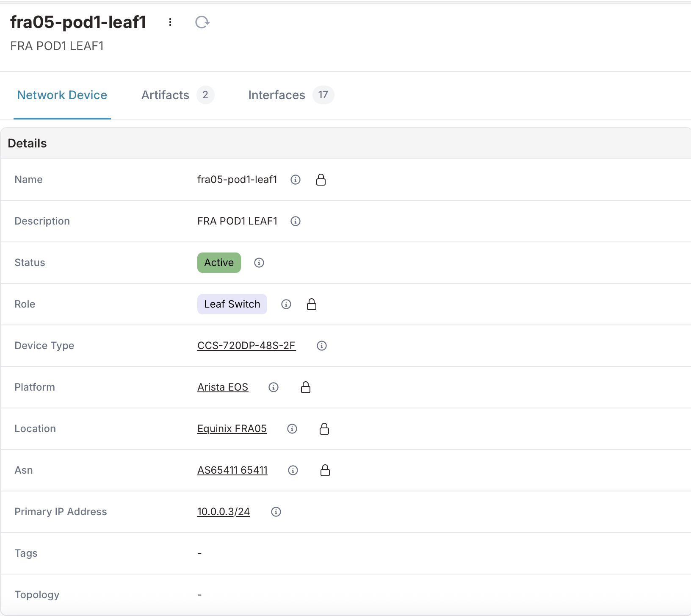This screenshot has height=616, width=691.
Task: Click the Primary IP Address field label
Action: [61, 512]
